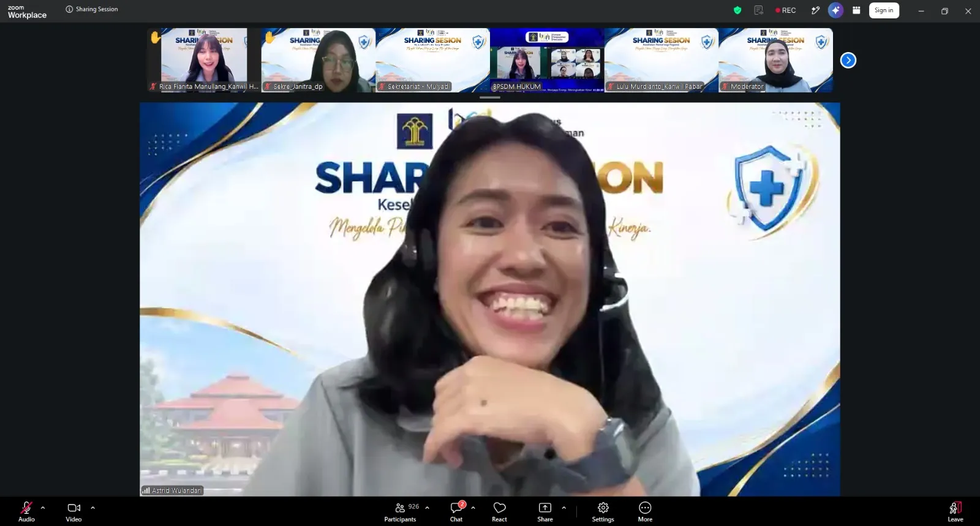980x526 pixels.
Task: Expand video options arrow beside Video
Action: pyautogui.click(x=92, y=508)
